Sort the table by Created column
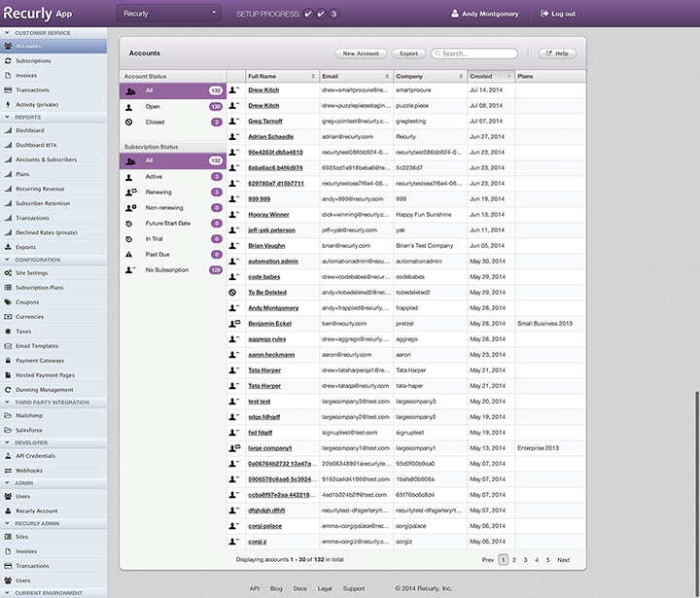Screen dimensions: 700x598 [x=490, y=76]
